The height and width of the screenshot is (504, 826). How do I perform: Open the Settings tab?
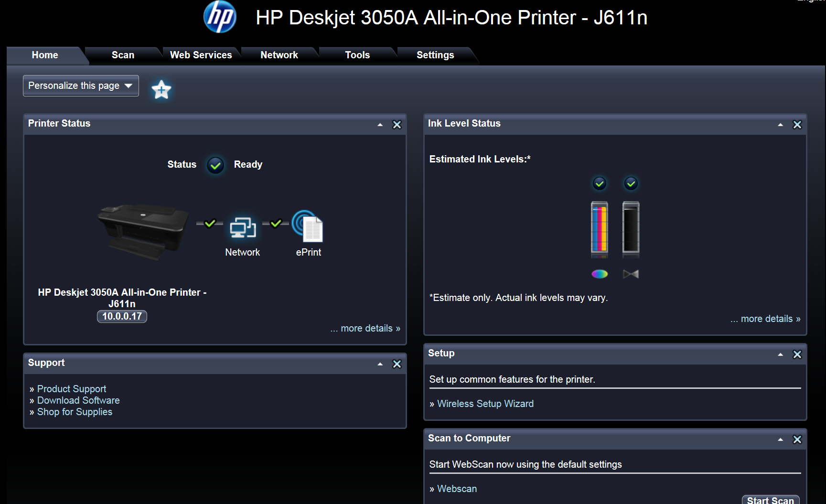(435, 55)
